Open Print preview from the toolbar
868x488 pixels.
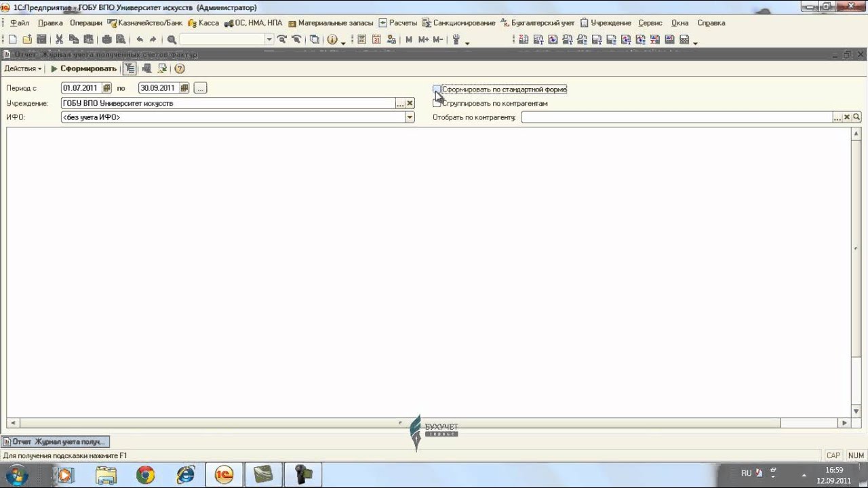(x=121, y=40)
